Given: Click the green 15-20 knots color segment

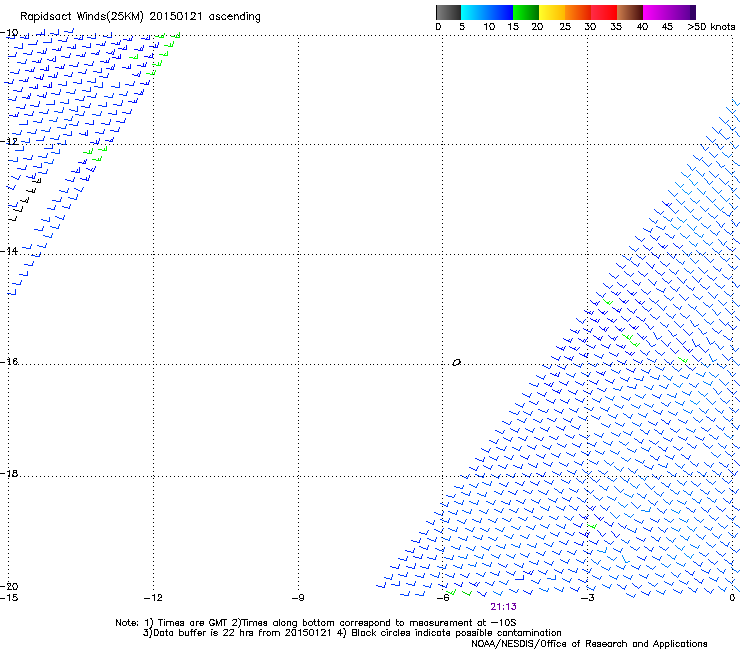Looking at the screenshot, I should tap(526, 12).
